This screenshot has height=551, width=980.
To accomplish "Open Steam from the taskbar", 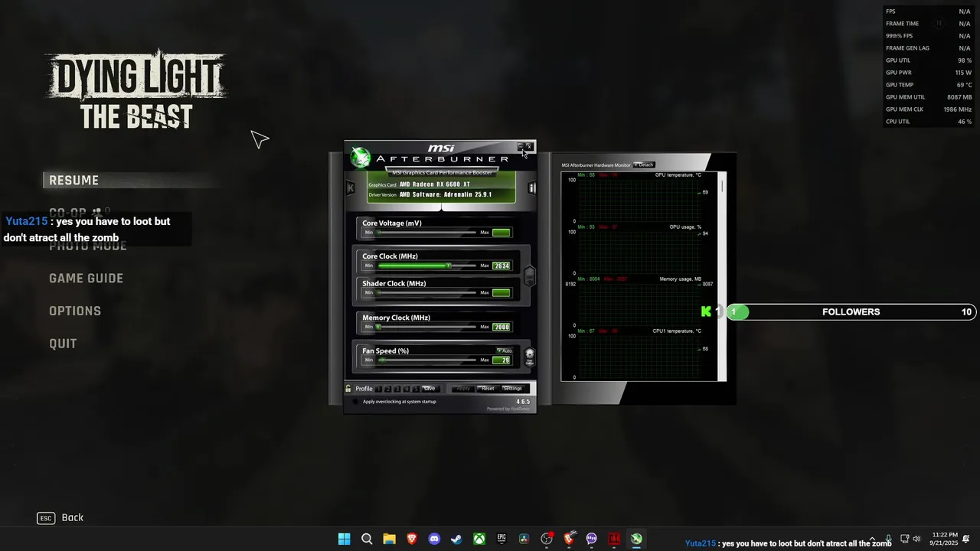I will coord(456,539).
